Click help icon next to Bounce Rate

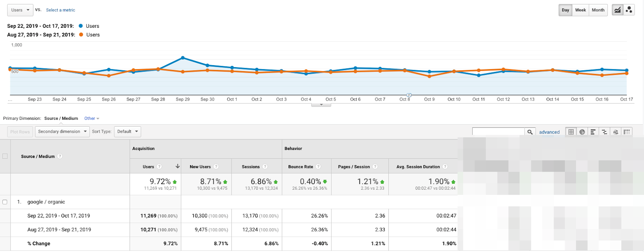click(x=318, y=167)
